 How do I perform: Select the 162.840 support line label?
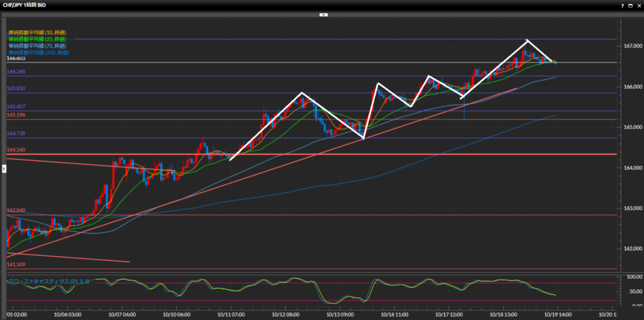coord(16,210)
